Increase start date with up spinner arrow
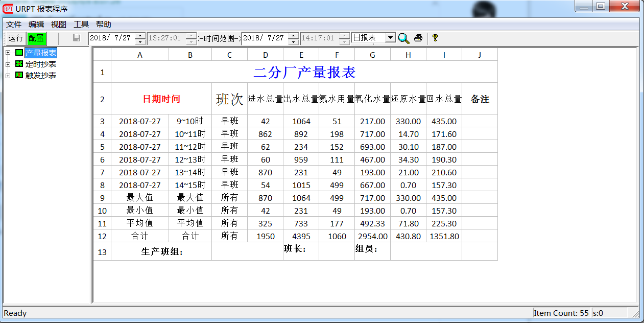The width and height of the screenshot is (644, 323). click(140, 35)
